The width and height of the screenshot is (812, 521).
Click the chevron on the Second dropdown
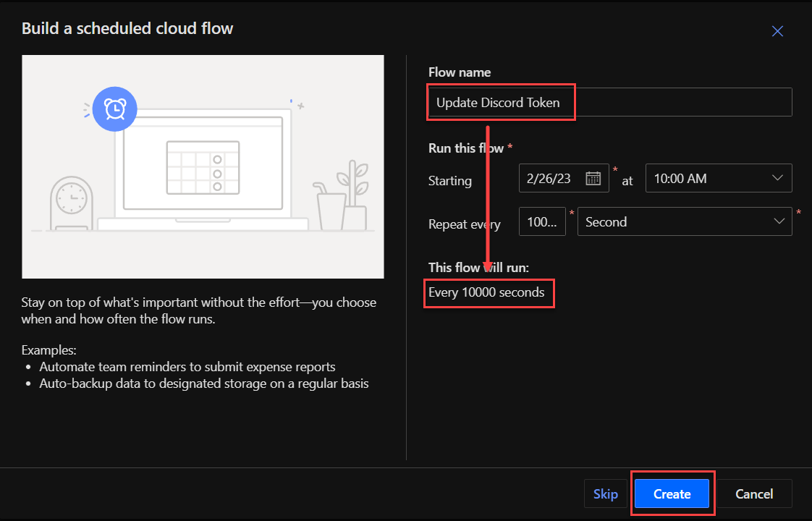click(779, 221)
